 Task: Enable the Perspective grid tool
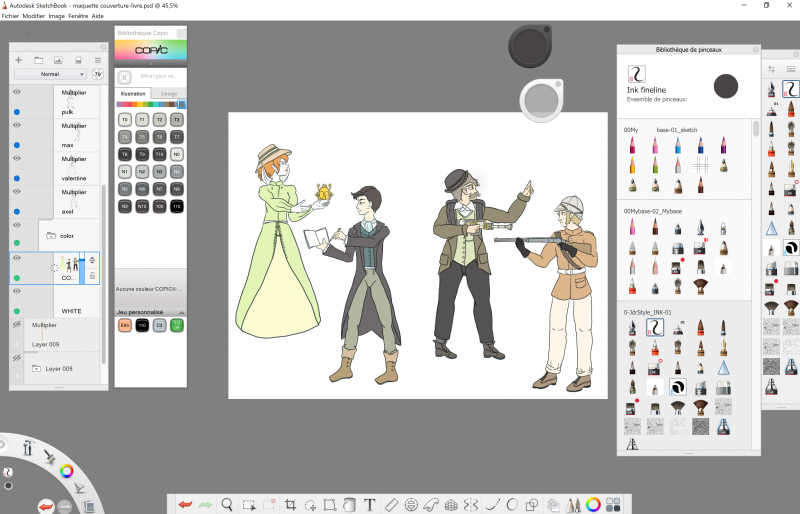tap(451, 505)
